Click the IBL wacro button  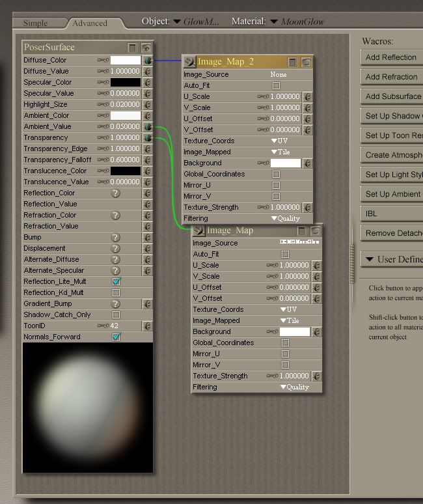point(391,214)
